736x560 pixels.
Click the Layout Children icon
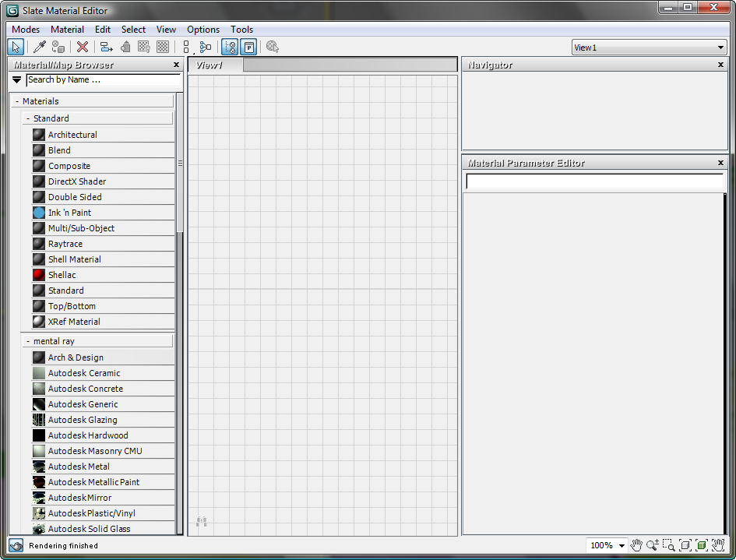206,47
